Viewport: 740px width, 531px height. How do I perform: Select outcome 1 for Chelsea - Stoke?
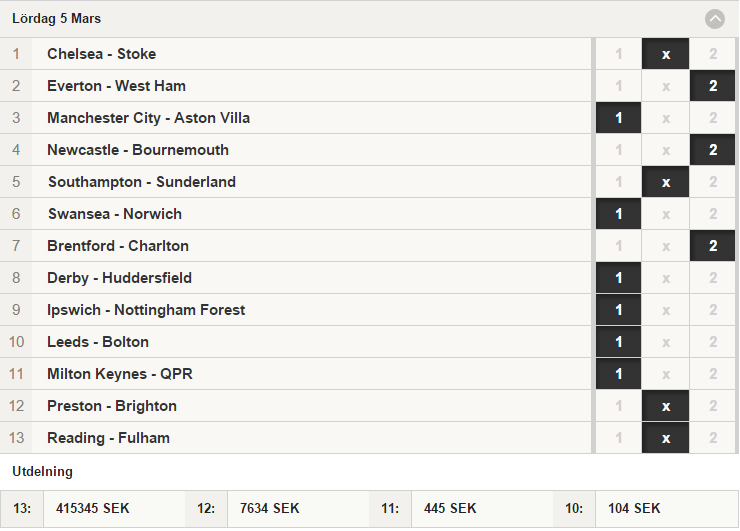click(x=618, y=54)
